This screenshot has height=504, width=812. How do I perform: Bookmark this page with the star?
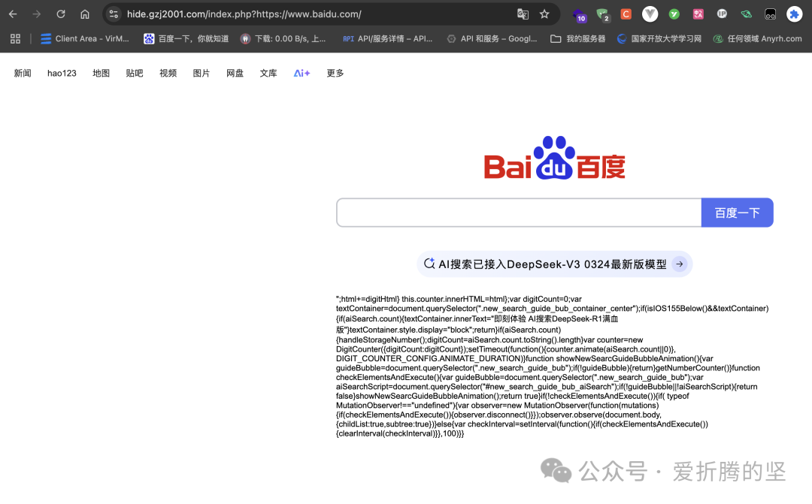(x=544, y=14)
